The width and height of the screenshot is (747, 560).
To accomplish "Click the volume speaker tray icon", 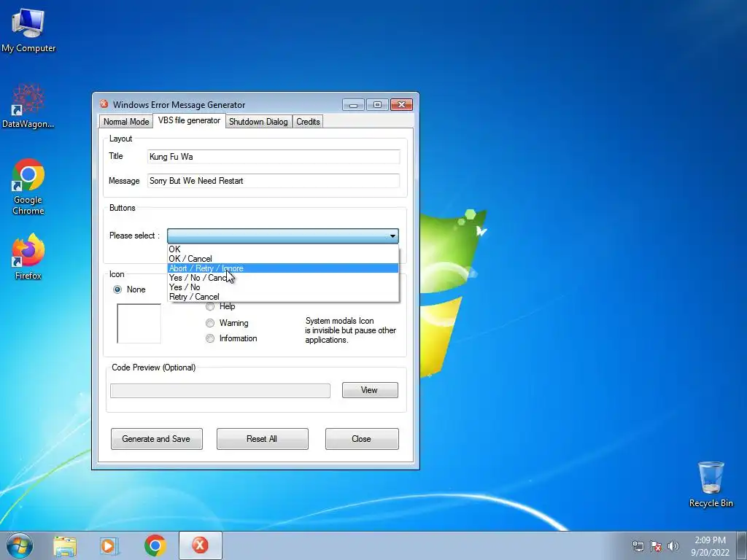I will [673, 546].
